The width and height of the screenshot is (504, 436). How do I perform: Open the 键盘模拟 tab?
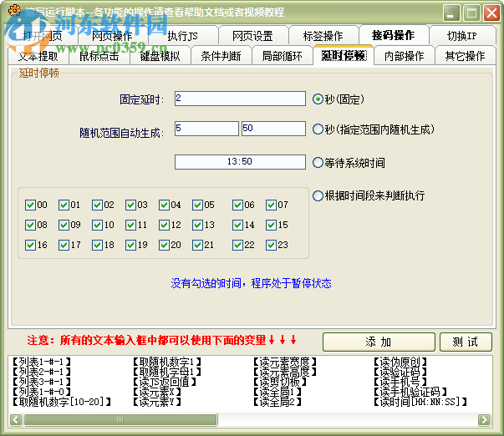pyautogui.click(x=160, y=56)
